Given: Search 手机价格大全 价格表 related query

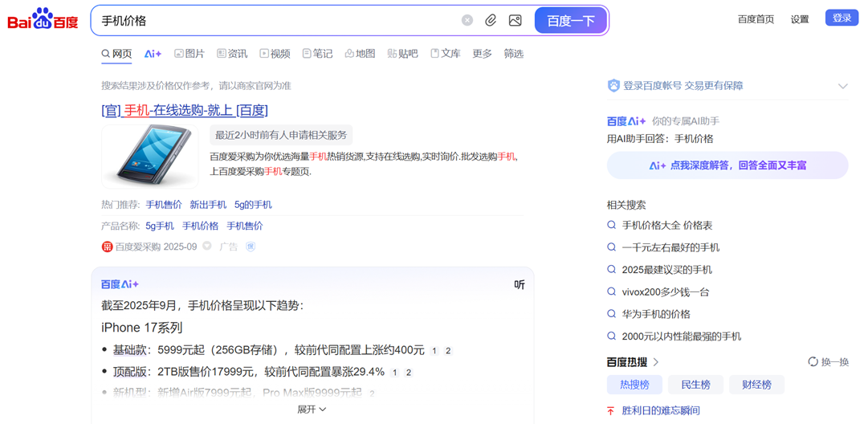Looking at the screenshot, I should coord(667,226).
